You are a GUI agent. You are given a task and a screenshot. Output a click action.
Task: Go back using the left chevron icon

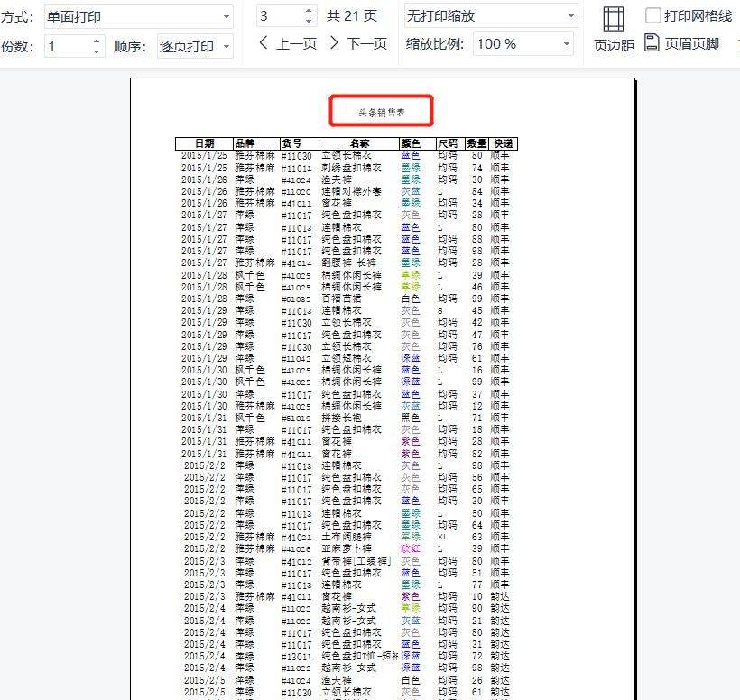pos(264,42)
